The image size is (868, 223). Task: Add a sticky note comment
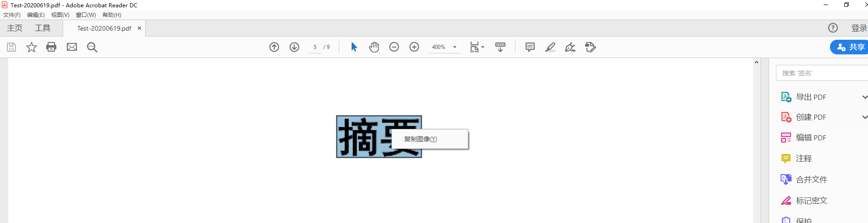[x=530, y=47]
